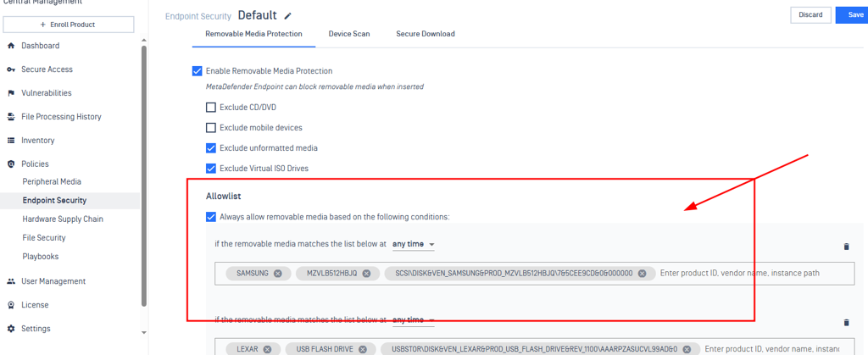
Task: Switch to Removable Media Protection tab
Action: click(x=253, y=34)
